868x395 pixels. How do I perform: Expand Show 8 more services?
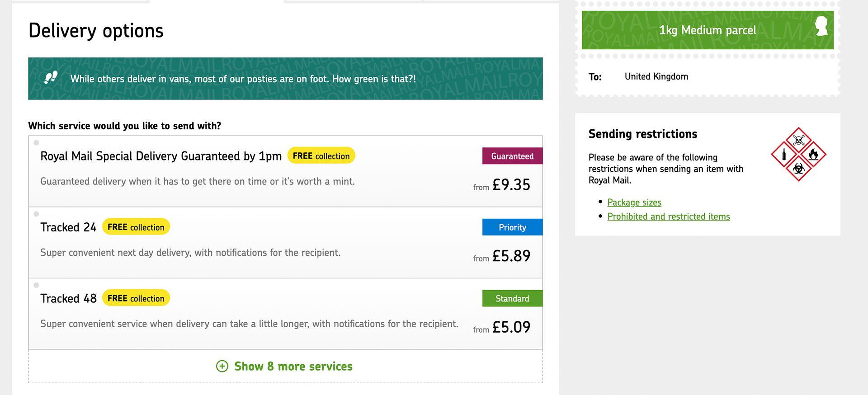(x=284, y=366)
